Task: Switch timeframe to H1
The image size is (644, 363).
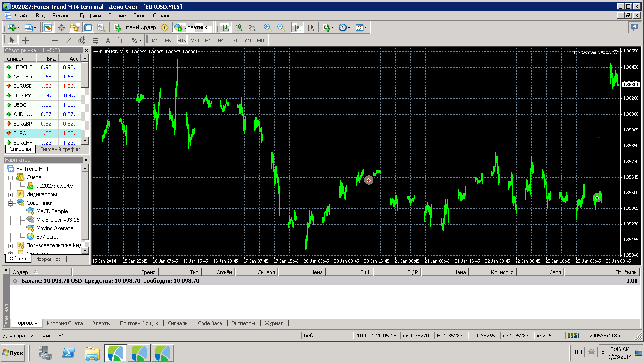Action: [x=208, y=40]
